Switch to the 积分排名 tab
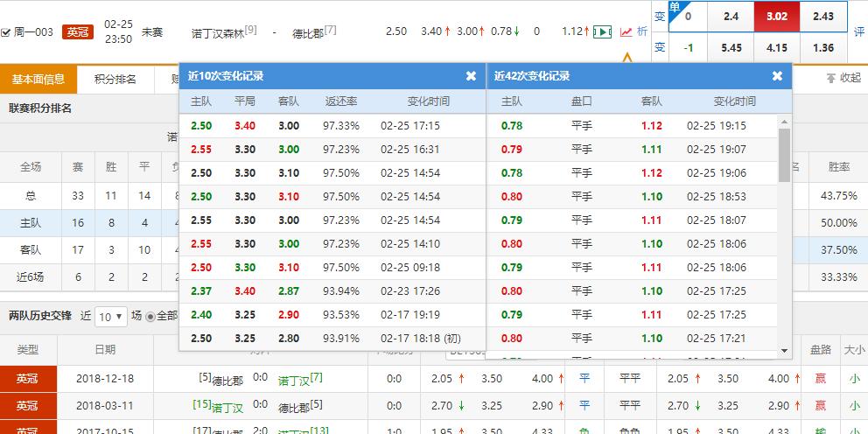The height and width of the screenshot is (434, 868). click(x=115, y=79)
